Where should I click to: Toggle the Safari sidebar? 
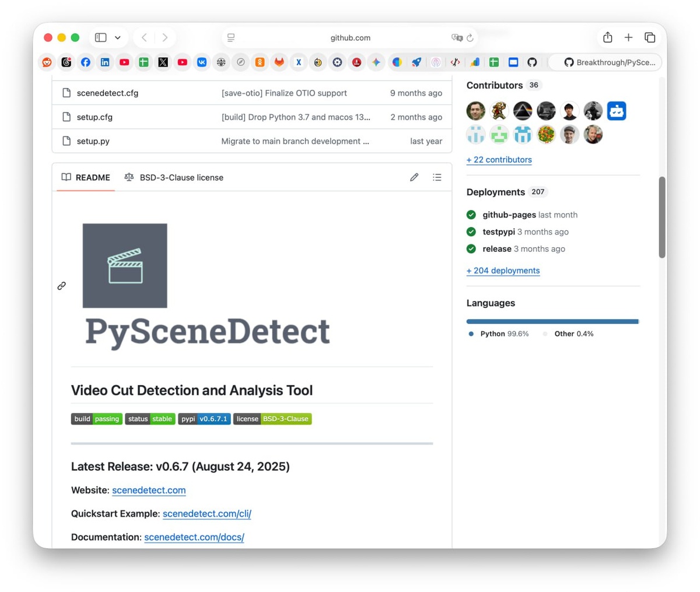[x=101, y=37]
